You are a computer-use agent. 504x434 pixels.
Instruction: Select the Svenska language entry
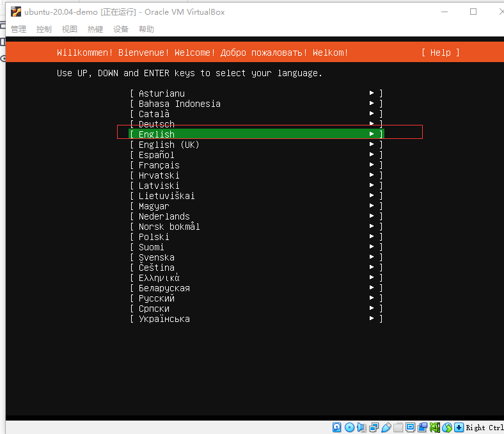(x=256, y=257)
